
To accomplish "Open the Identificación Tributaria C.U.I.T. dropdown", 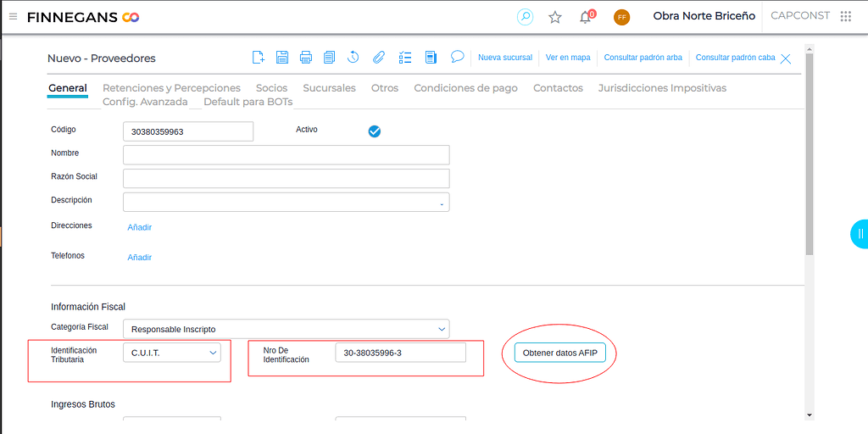I will click(213, 353).
